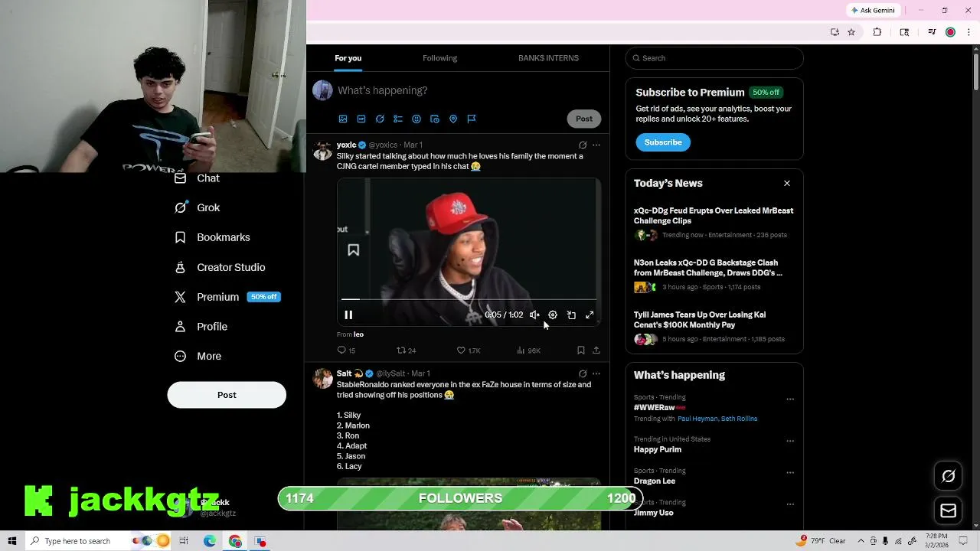The width and height of the screenshot is (980, 551).
Task: Open more options for #WWERaw trend
Action: click(790, 399)
